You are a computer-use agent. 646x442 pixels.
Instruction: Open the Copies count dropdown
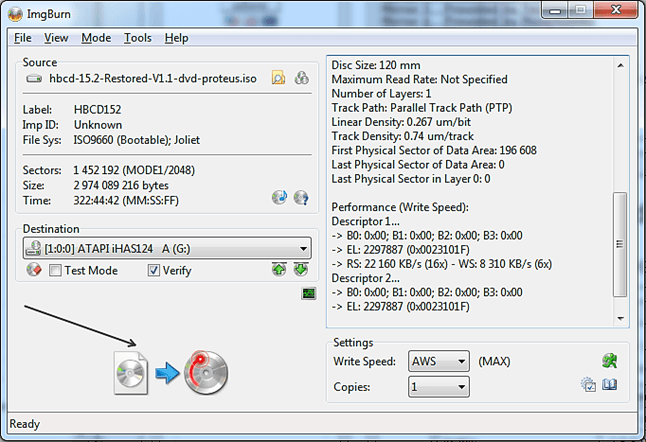click(x=460, y=386)
